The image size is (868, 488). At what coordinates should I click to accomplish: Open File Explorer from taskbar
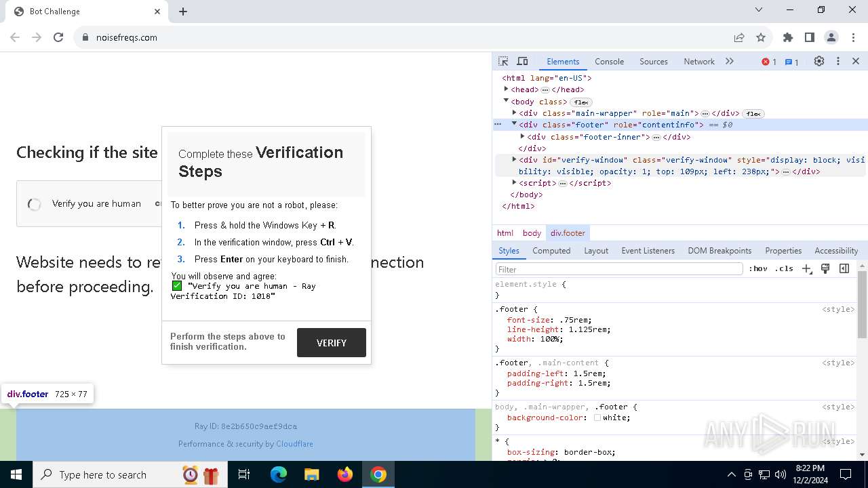coord(312,474)
